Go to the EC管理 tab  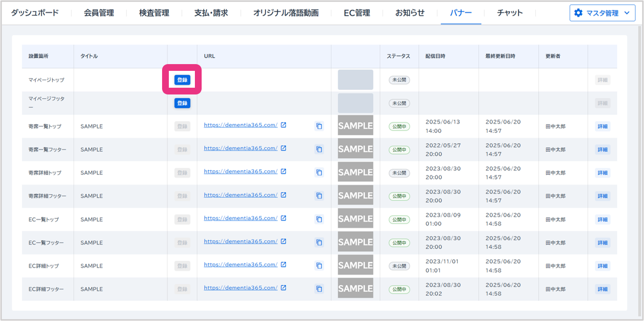pos(357,13)
